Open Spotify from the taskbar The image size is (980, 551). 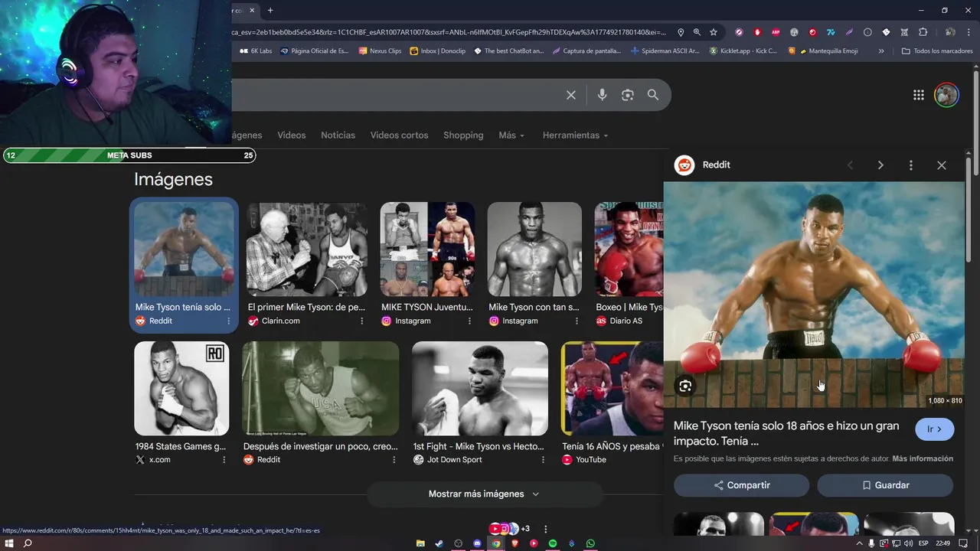click(x=553, y=543)
